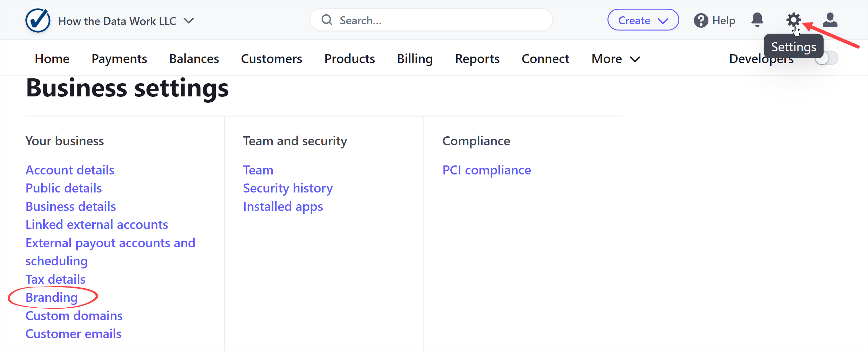The height and width of the screenshot is (351, 868).
Task: Open the user profile icon
Action: pyautogui.click(x=830, y=20)
